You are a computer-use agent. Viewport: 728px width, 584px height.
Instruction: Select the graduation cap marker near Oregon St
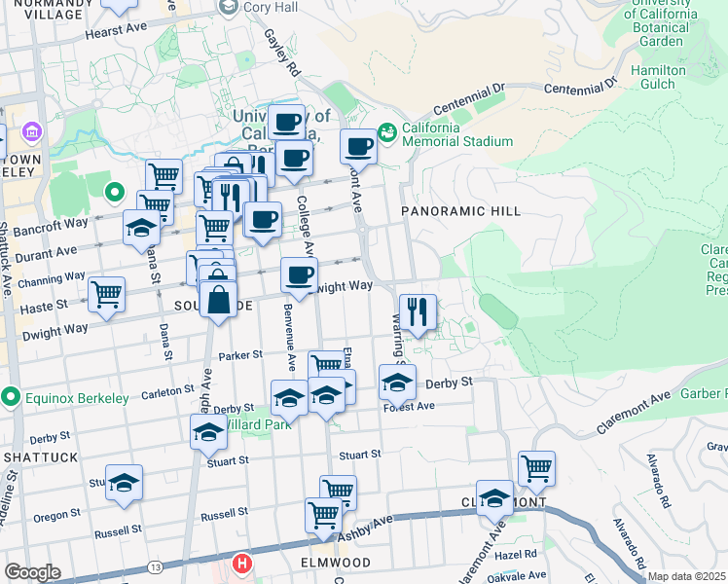(124, 484)
